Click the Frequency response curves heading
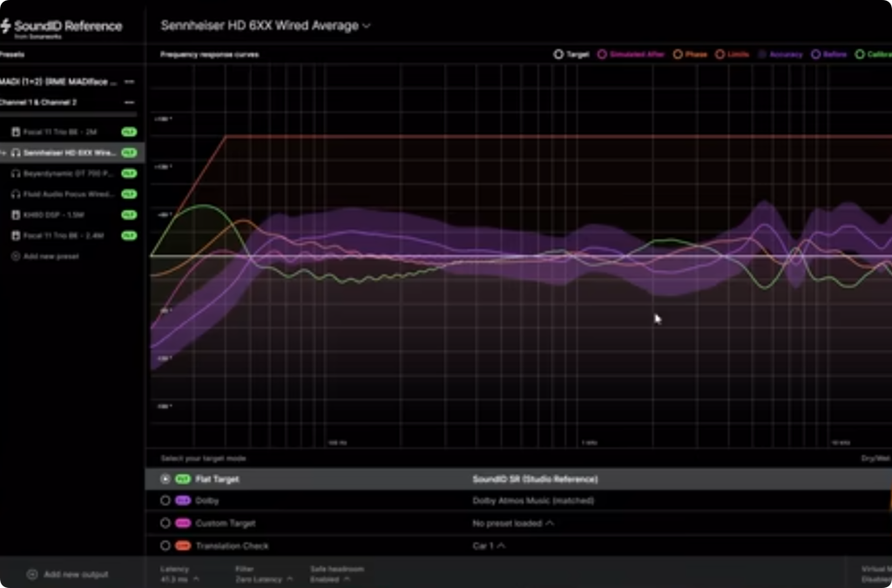Screen dimensions: 892x588 [x=209, y=55]
